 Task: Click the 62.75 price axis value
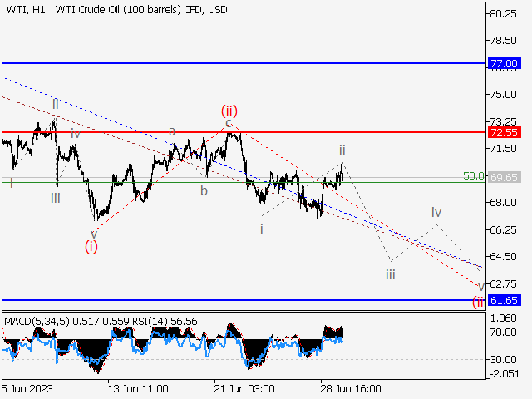click(504, 283)
